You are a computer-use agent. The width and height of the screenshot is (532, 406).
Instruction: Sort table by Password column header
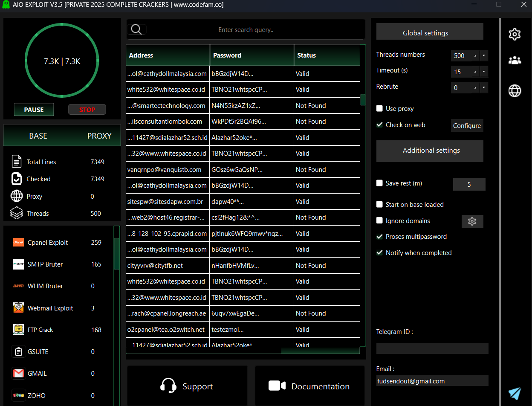point(252,55)
